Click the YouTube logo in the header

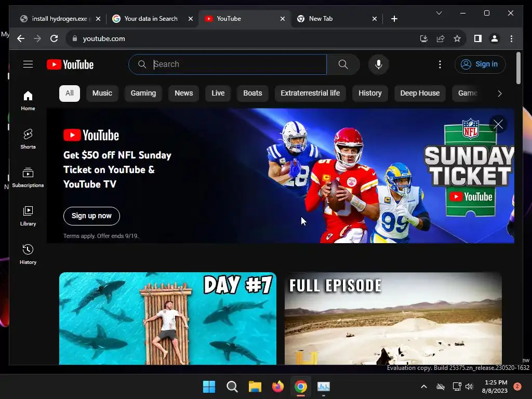[70, 64]
